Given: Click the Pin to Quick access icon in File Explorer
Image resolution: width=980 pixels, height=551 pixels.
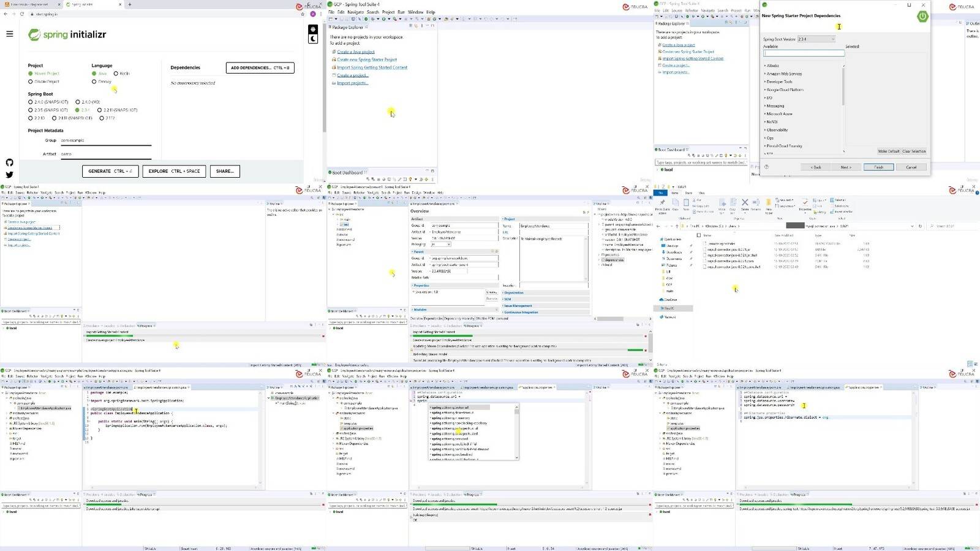Looking at the screenshot, I should tap(662, 202).
